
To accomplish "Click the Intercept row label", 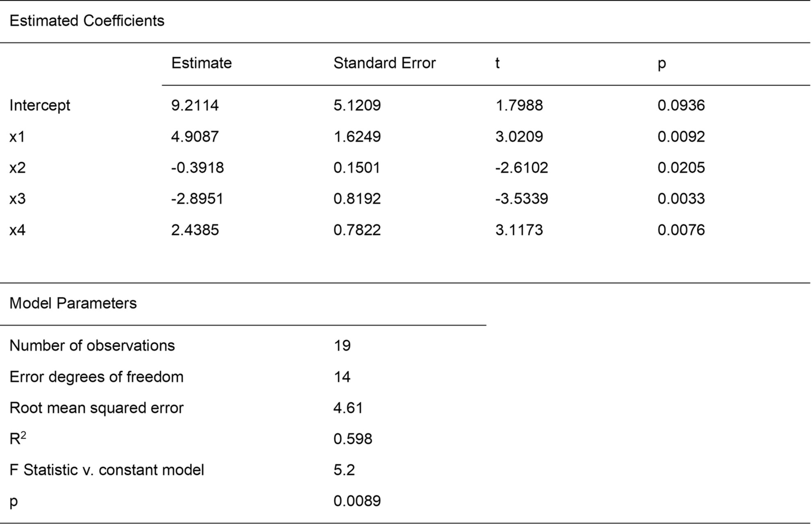I will click(40, 106).
